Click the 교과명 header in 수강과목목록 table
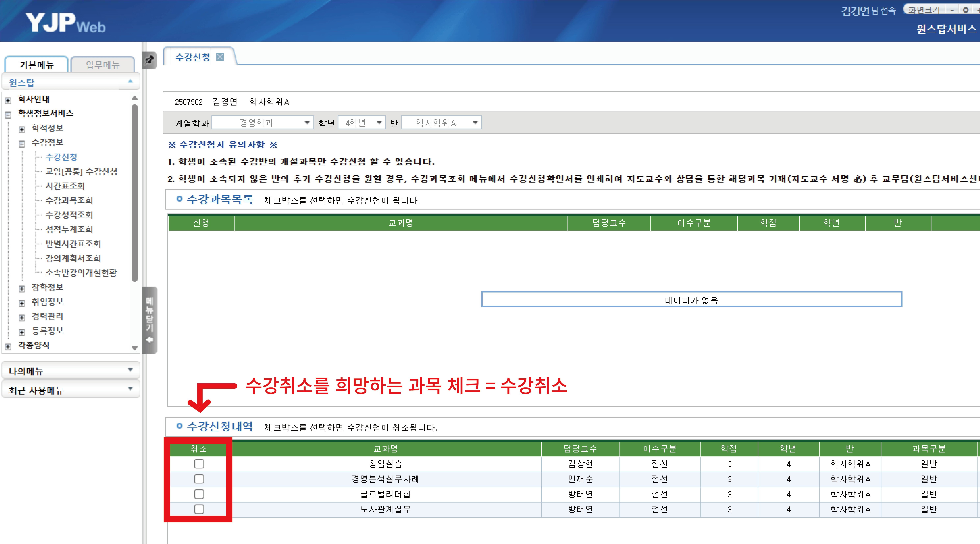Viewport: 980px width, 544px height. tap(401, 223)
